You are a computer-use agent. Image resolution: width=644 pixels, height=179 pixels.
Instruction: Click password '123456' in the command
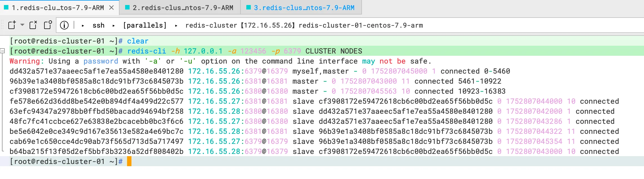(253, 51)
